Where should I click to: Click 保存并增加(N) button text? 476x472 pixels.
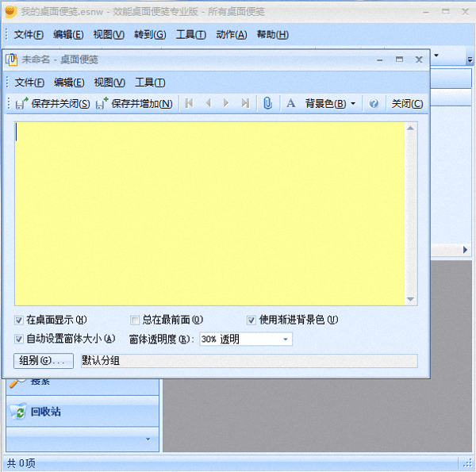click(x=142, y=104)
